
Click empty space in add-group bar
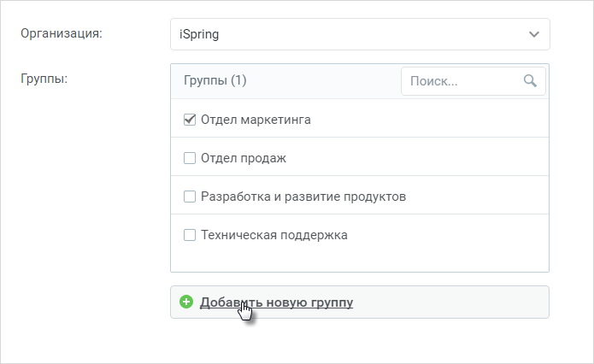click(450, 302)
